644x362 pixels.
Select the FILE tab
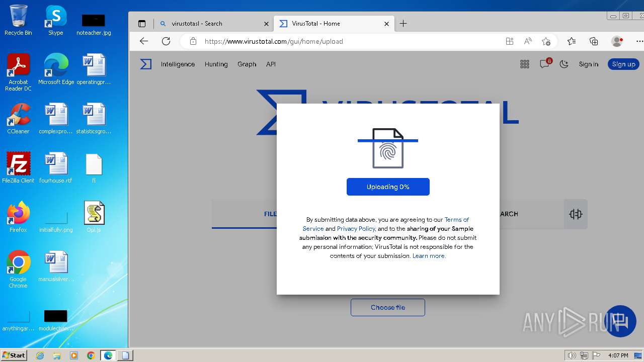pyautogui.click(x=271, y=214)
